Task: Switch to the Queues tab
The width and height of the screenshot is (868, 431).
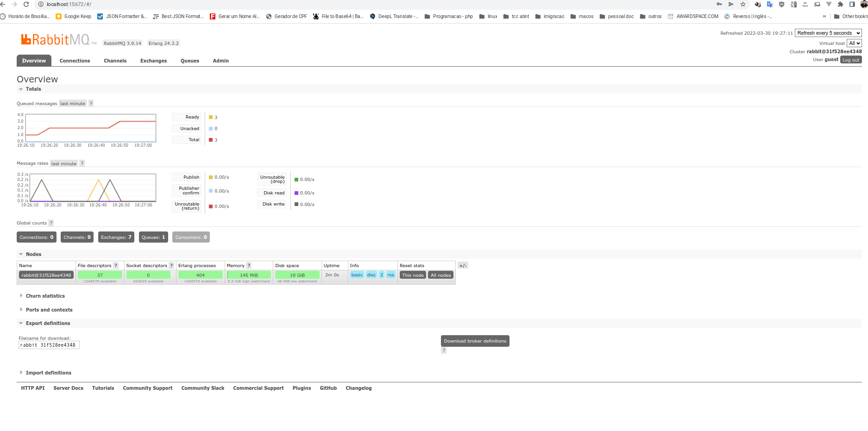Action: (190, 61)
